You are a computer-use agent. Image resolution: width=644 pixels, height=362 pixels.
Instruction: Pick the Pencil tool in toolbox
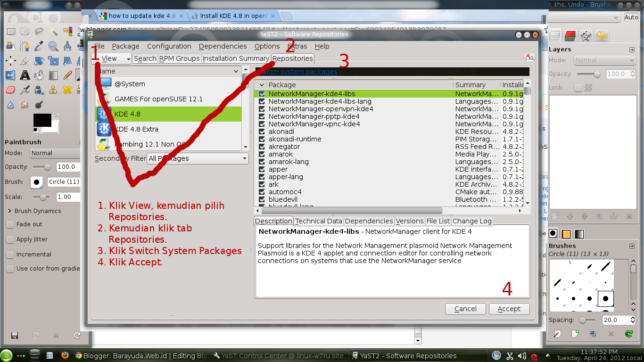tap(67, 75)
